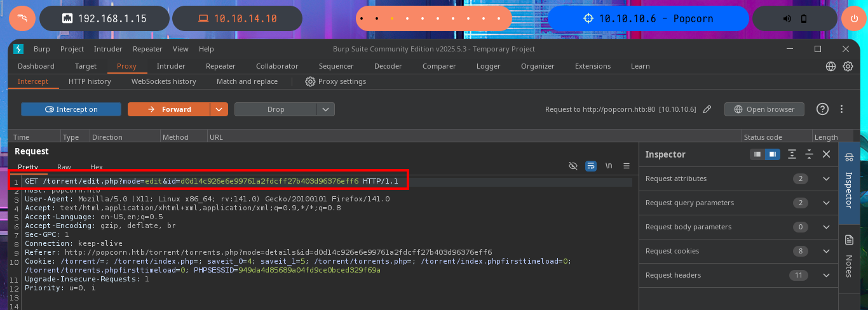This screenshot has width=868, height=310.
Task: Toggle the Intercept on button
Action: tap(71, 109)
